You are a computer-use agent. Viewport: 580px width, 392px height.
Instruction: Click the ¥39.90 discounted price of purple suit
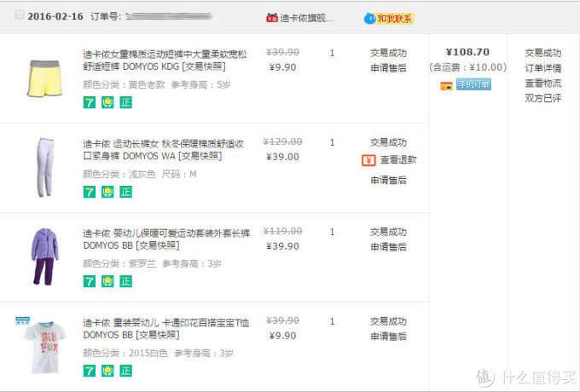282,246
